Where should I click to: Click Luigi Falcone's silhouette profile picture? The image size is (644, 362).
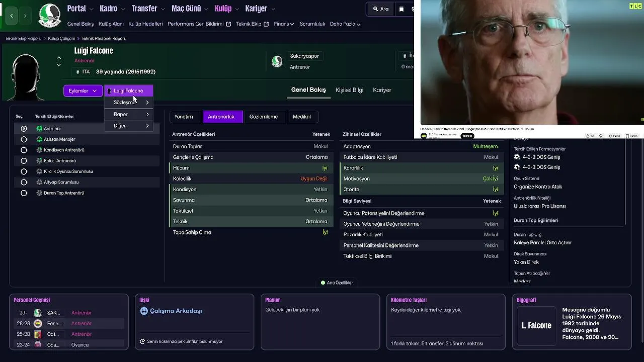(x=25, y=76)
